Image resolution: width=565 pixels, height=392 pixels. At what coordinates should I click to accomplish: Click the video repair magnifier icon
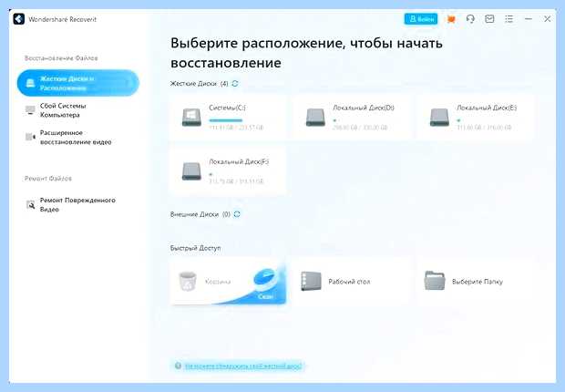[x=31, y=205]
